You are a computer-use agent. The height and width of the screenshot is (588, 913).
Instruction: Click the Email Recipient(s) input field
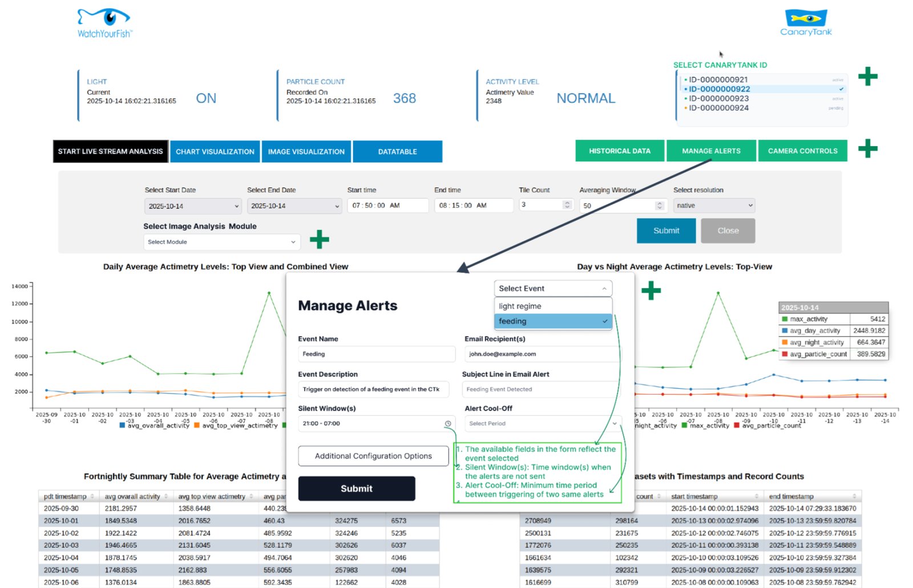coord(542,354)
